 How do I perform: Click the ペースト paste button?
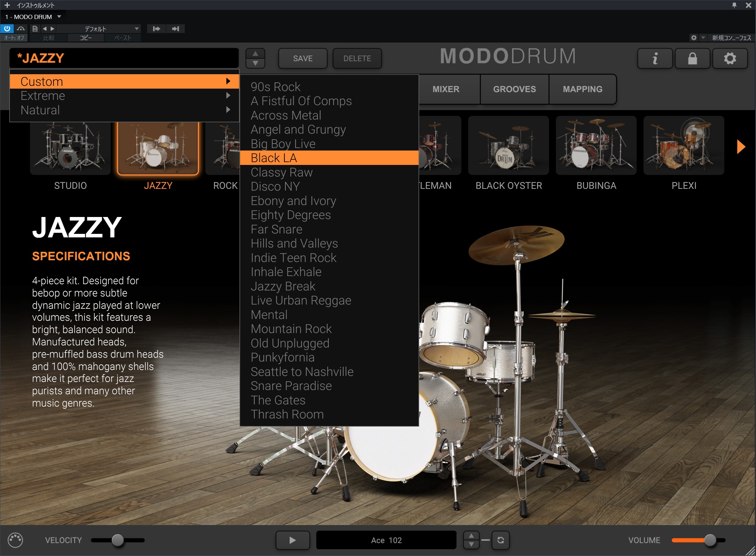122,38
